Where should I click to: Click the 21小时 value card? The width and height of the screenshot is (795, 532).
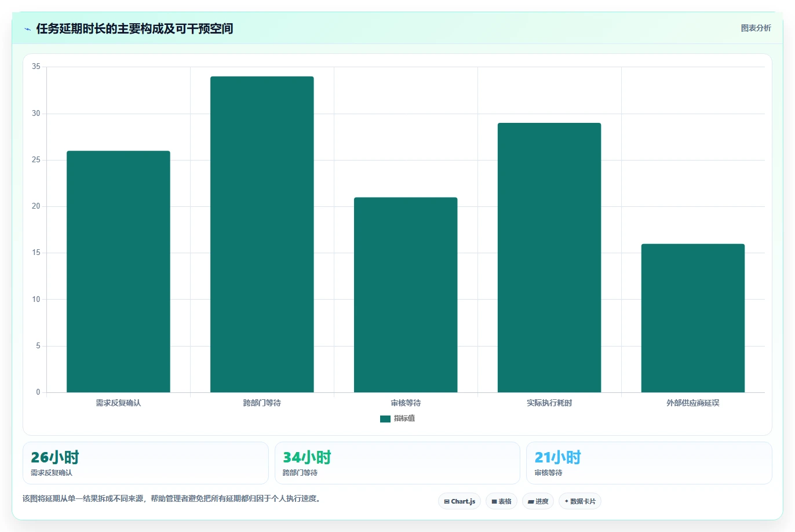tap(649, 463)
